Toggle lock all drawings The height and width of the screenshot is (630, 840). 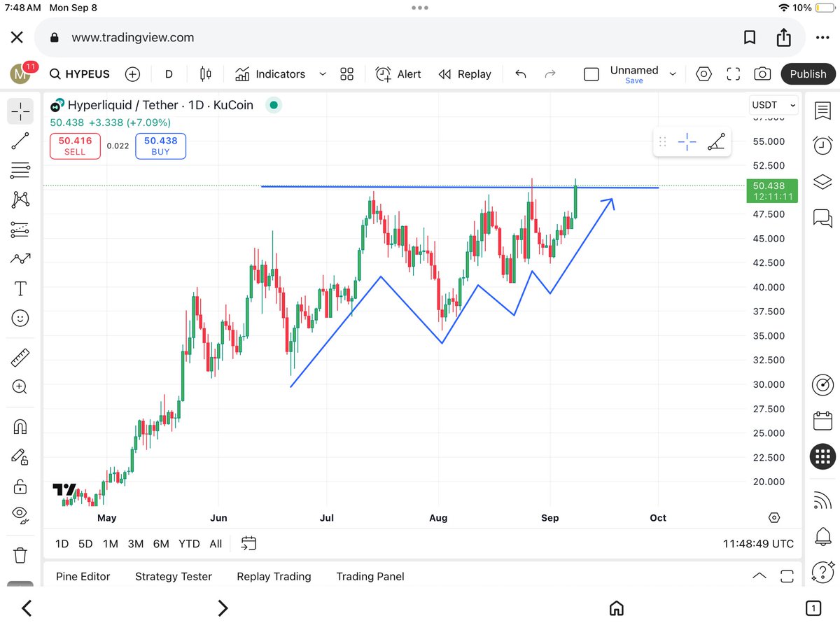(20, 486)
